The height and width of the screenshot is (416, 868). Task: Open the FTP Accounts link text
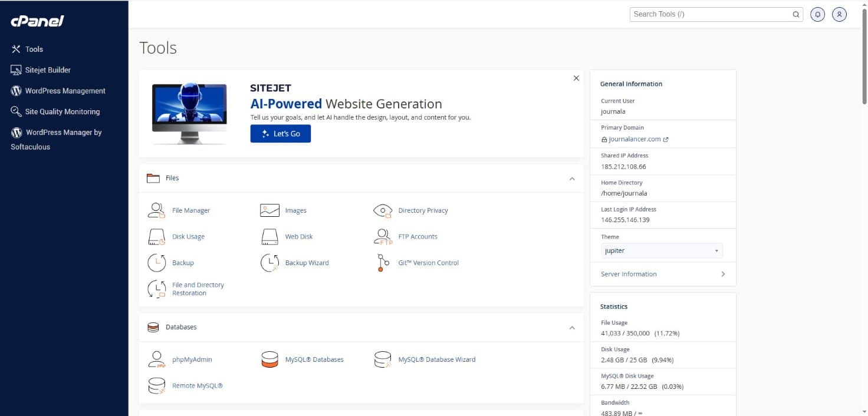coord(418,237)
